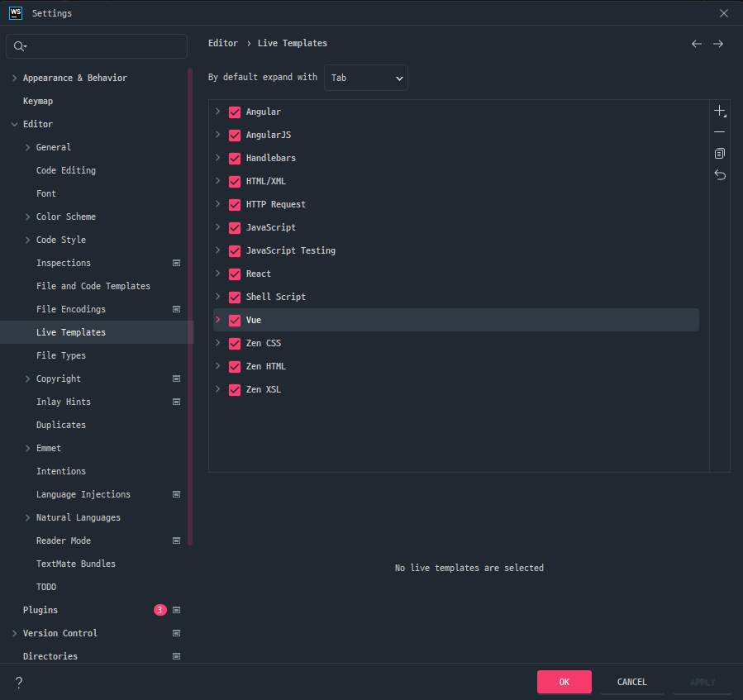Screen dimensions: 743x700
Task: Click the settings tree vertical scrollbar
Action: click(x=190, y=307)
